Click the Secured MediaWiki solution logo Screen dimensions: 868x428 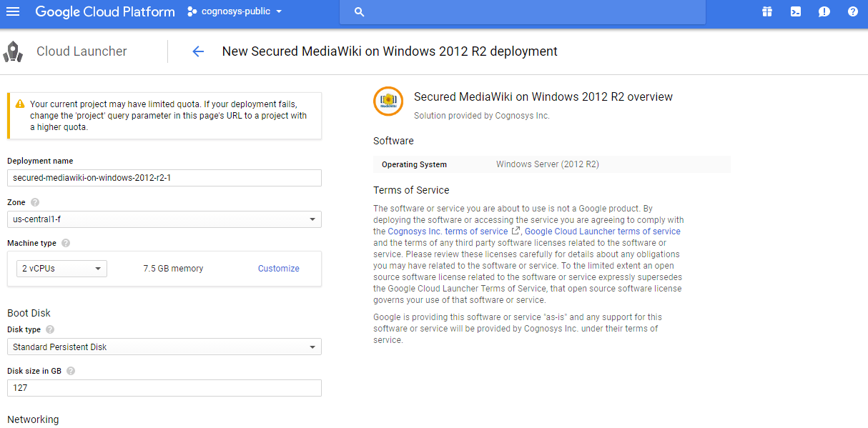tap(388, 101)
